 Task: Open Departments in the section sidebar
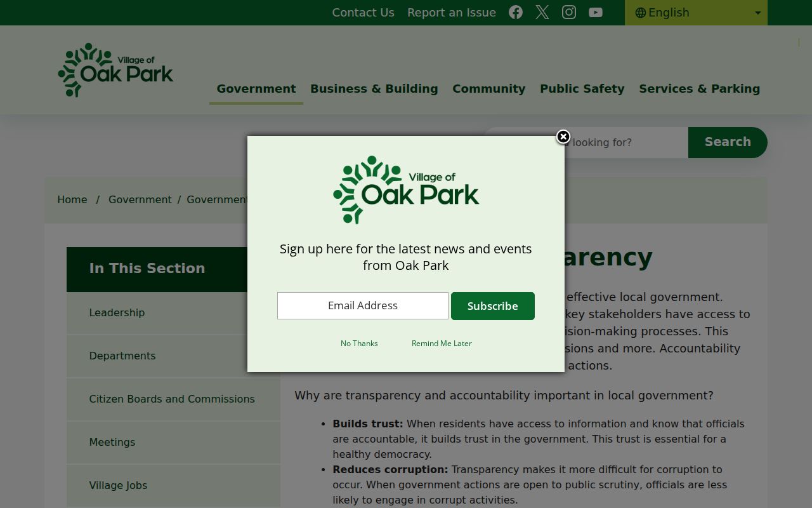[173, 356]
